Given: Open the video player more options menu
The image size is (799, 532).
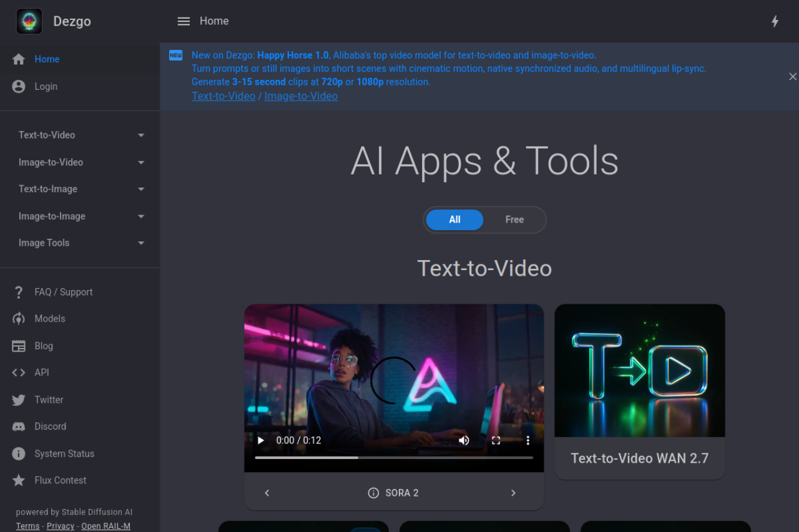Looking at the screenshot, I should (x=527, y=440).
